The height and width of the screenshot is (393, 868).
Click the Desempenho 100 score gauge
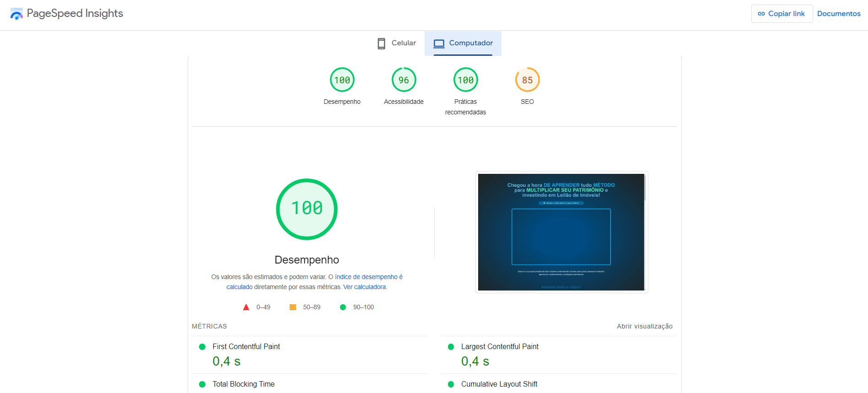pyautogui.click(x=342, y=80)
